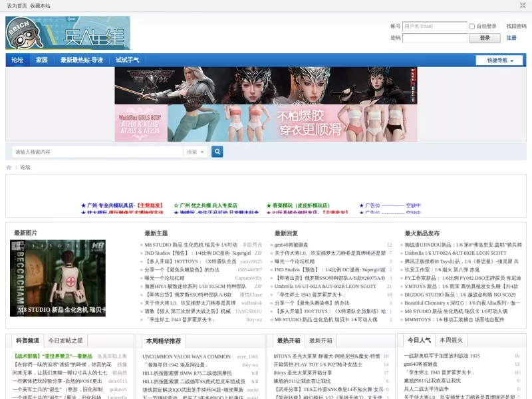Screen dimensions: 532x399
Task: Focus the 密码 password input field
Action: pos(435,38)
